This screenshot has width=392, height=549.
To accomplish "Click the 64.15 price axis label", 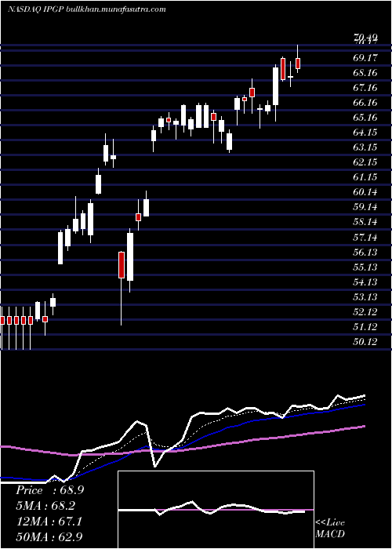I will (x=365, y=133).
